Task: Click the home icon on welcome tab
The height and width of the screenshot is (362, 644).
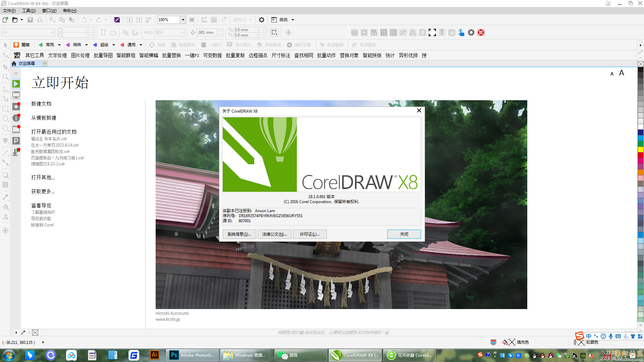Action: click(x=14, y=63)
